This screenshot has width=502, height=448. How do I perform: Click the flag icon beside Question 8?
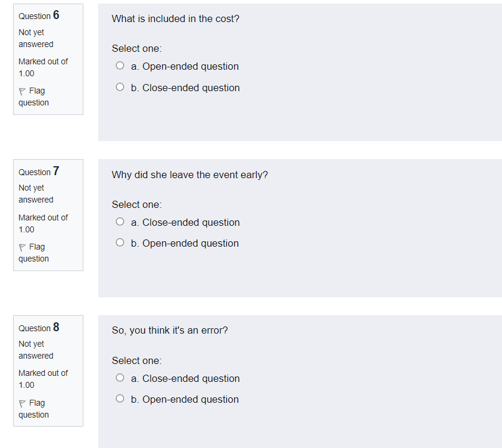(22, 403)
